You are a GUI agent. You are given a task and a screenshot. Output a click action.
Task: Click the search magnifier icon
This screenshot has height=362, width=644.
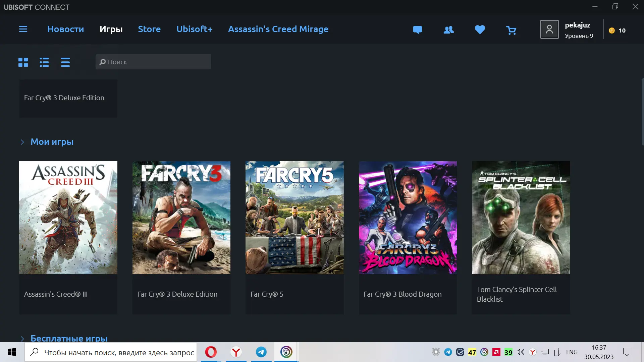103,62
